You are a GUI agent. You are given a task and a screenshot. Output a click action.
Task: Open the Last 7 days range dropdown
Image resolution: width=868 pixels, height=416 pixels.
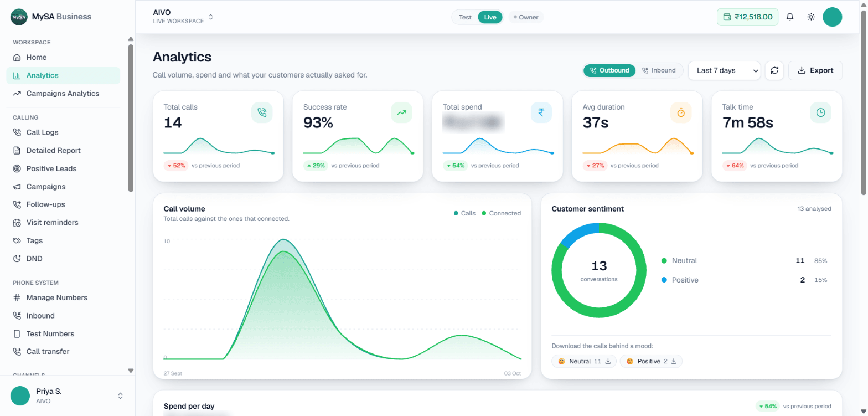pyautogui.click(x=725, y=70)
